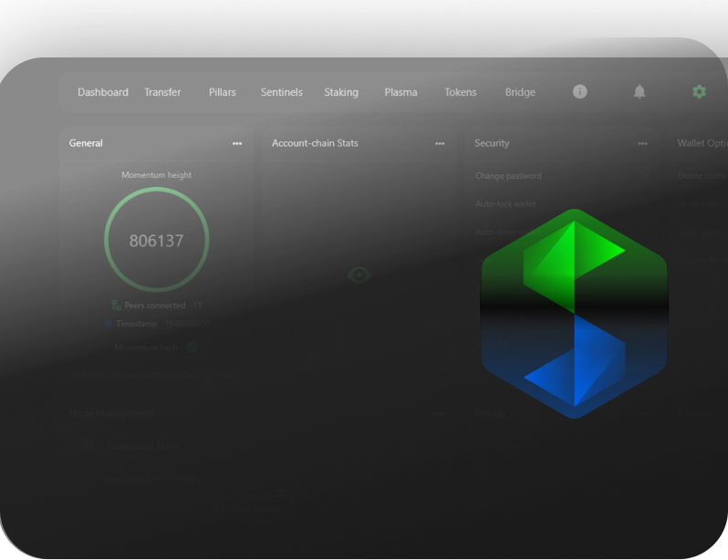Expand the Auto-erase wallet section
Screen dimensions: 728x560
point(498,232)
